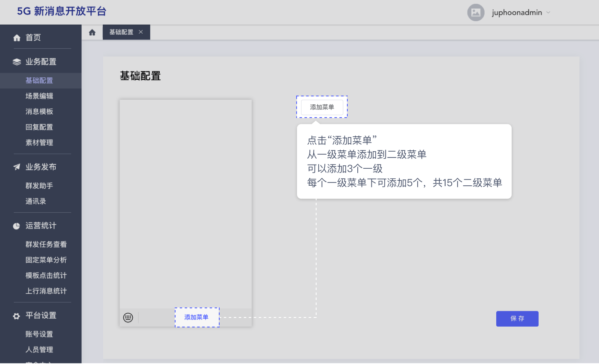The height and width of the screenshot is (364, 599).
Task: Click the paper-plane icon beside 业务发布
Action: 17,167
